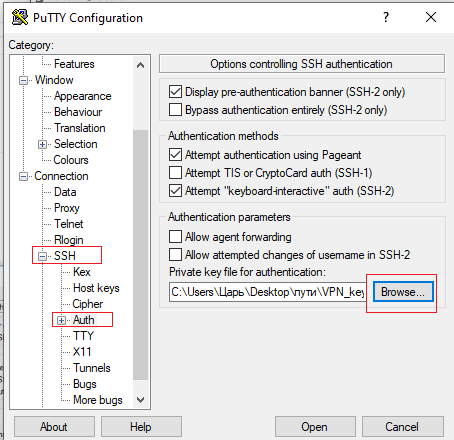Open the Host keys category

[96, 288]
